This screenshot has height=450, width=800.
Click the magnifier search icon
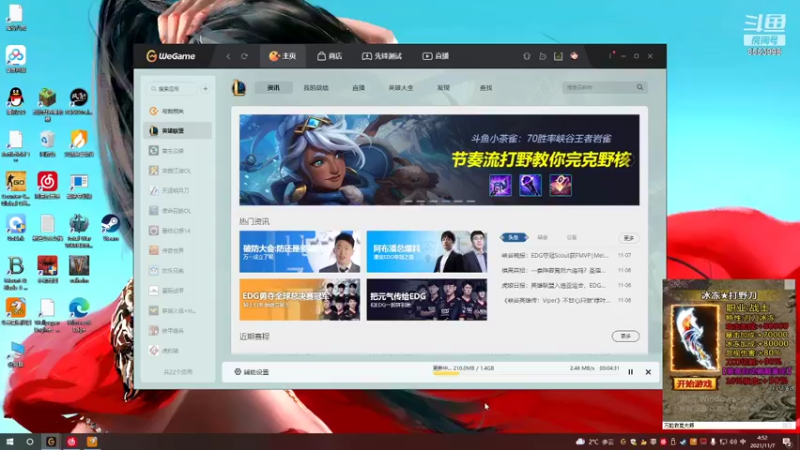[x=640, y=87]
